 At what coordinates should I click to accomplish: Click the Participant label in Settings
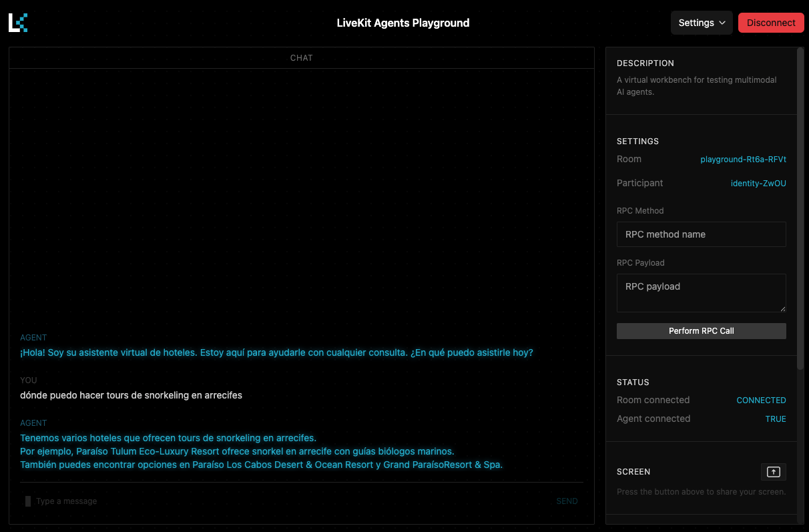coord(640,183)
